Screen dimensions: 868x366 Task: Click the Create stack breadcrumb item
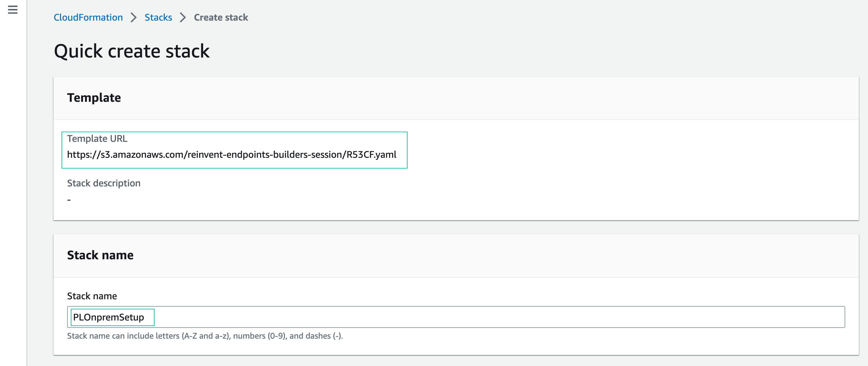click(x=221, y=18)
